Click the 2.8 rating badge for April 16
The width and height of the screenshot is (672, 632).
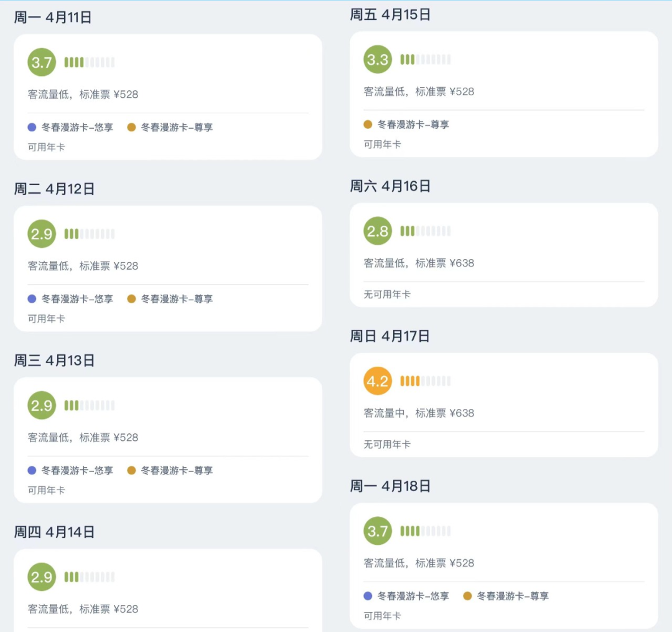coord(378,232)
